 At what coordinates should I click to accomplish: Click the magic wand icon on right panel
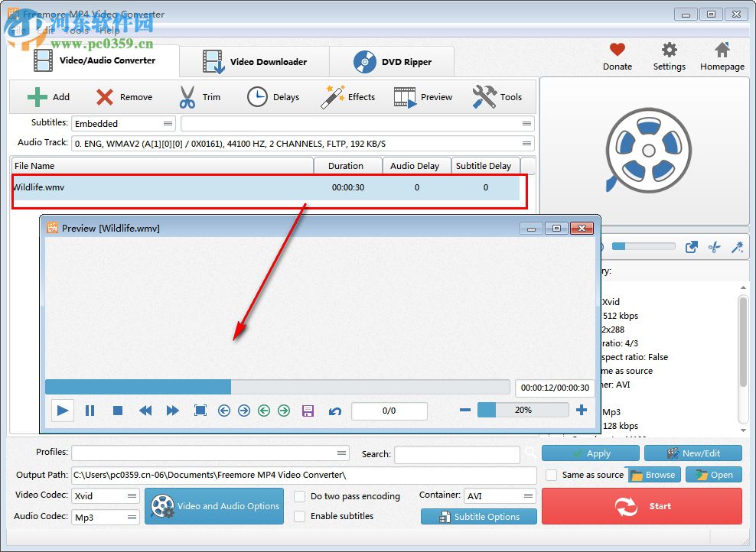[738, 247]
